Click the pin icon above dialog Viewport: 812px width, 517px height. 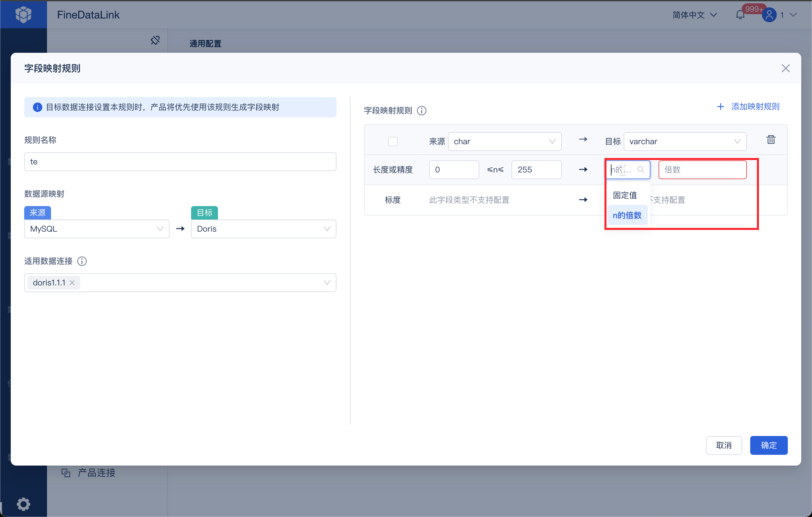tap(155, 40)
